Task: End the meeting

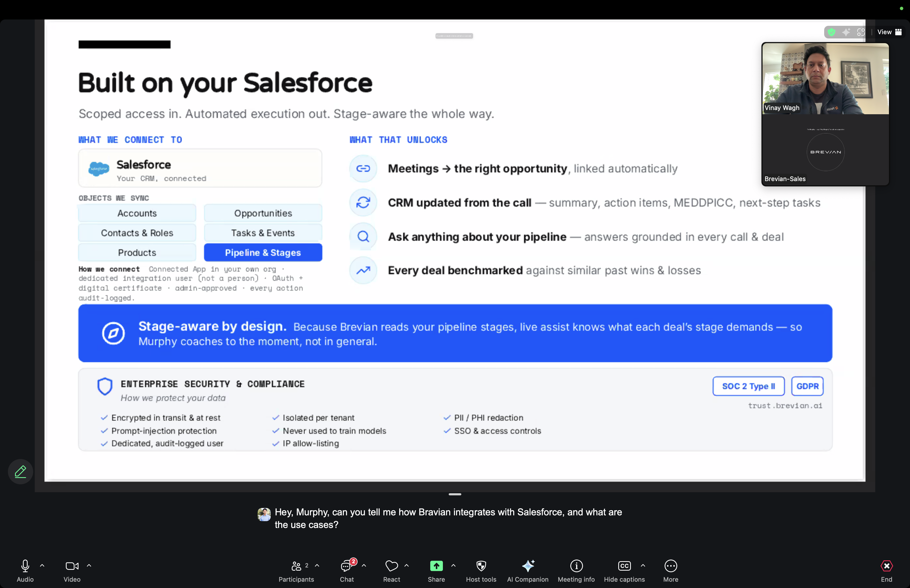Action: coord(886,571)
